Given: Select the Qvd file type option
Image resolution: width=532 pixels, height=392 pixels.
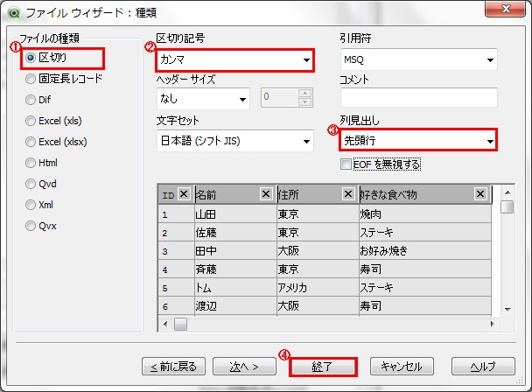Looking at the screenshot, I should click(31, 184).
